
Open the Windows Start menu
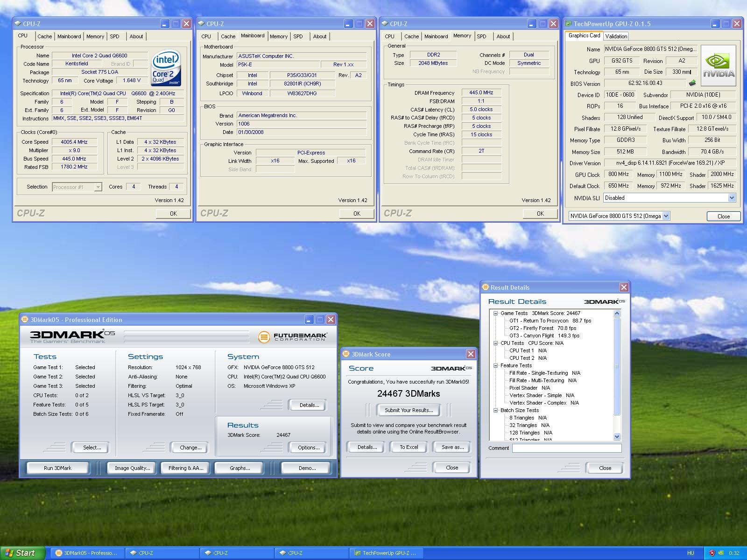(23, 553)
